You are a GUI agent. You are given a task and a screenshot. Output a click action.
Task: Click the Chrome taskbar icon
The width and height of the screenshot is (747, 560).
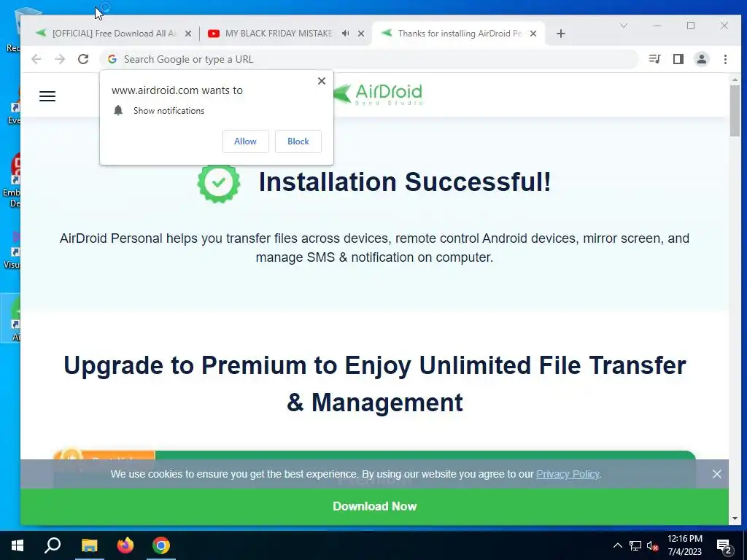(161, 545)
